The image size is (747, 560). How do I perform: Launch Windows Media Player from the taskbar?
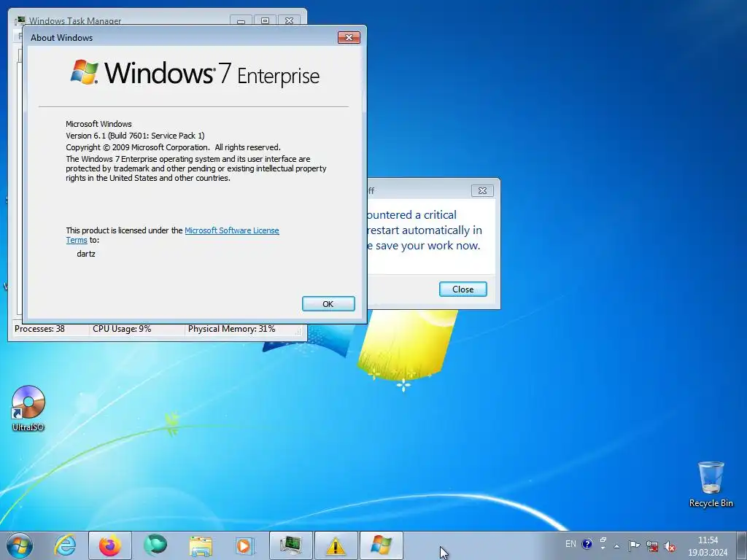click(x=245, y=545)
